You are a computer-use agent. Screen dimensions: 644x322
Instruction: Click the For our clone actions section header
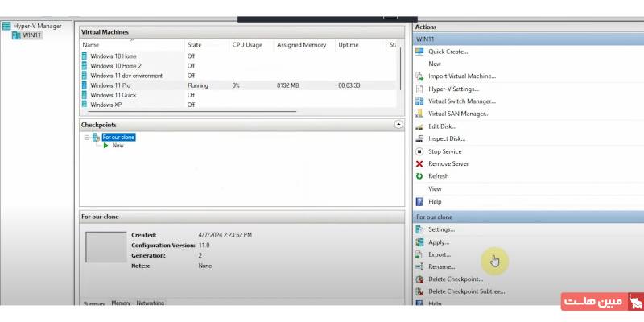point(528,217)
